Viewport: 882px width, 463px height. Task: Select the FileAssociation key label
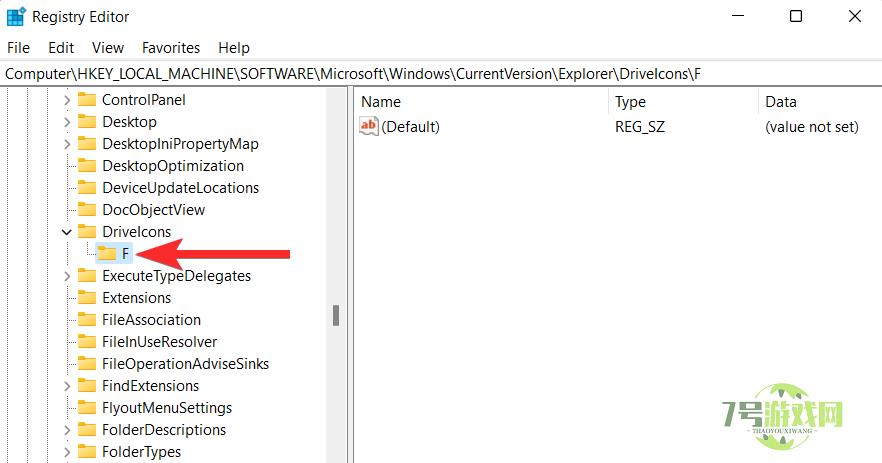click(x=152, y=320)
